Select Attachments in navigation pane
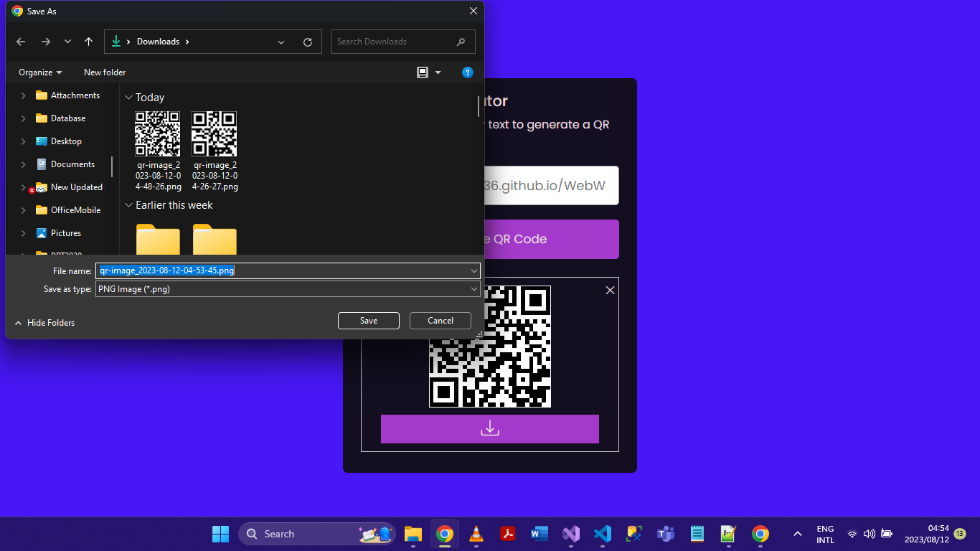Screen dimensions: 980x551 click(75, 95)
